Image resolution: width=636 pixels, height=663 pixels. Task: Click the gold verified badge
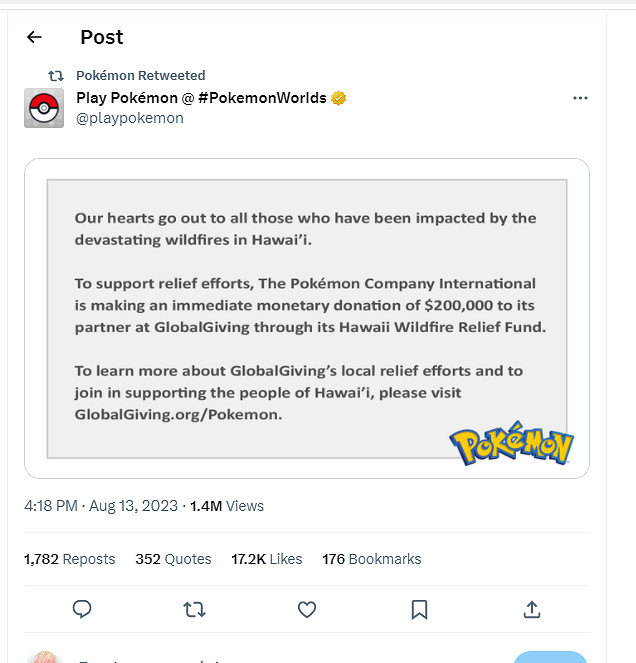[x=339, y=98]
